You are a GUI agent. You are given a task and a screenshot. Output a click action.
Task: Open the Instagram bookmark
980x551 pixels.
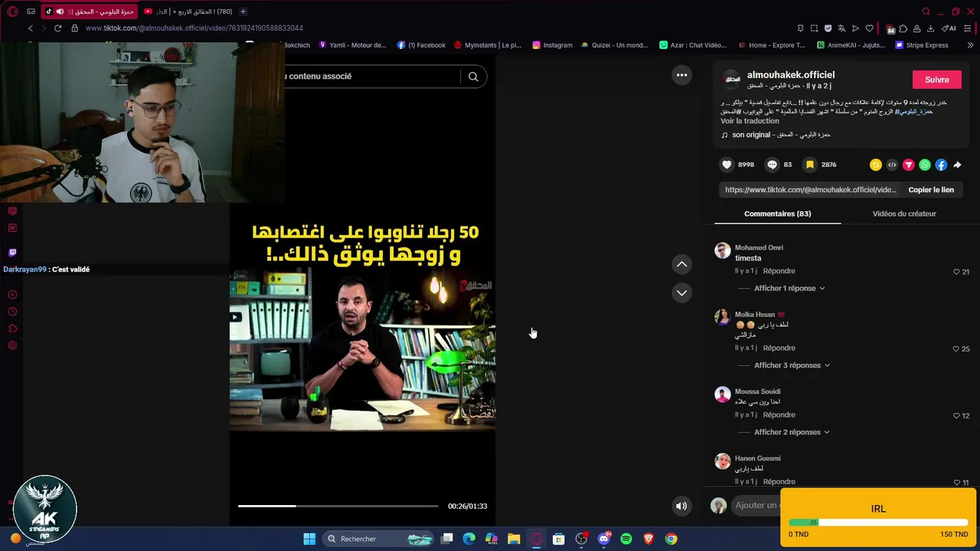click(552, 45)
